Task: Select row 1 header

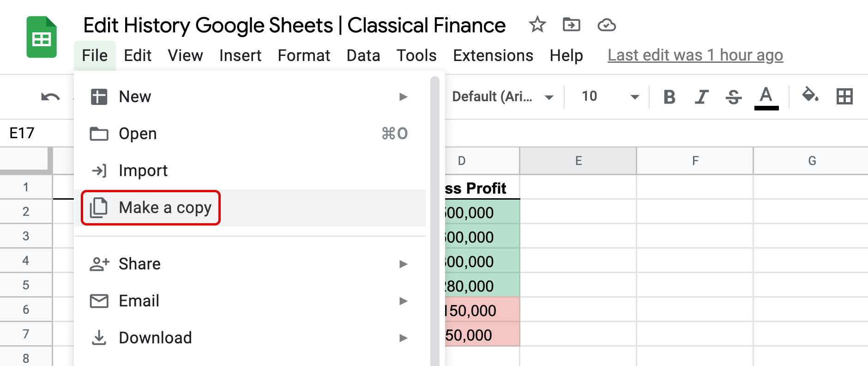Action: pyautogui.click(x=26, y=187)
